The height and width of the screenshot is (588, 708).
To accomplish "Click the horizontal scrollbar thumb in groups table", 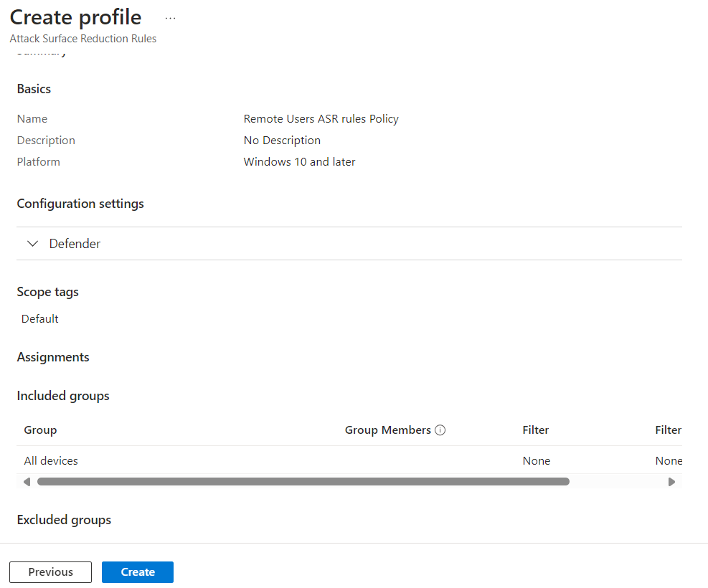I will (x=303, y=482).
